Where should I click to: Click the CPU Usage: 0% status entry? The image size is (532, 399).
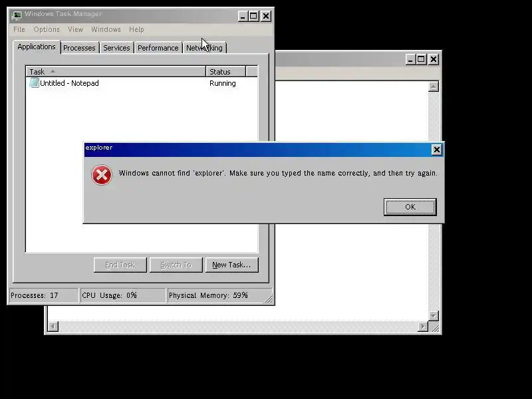click(x=123, y=295)
